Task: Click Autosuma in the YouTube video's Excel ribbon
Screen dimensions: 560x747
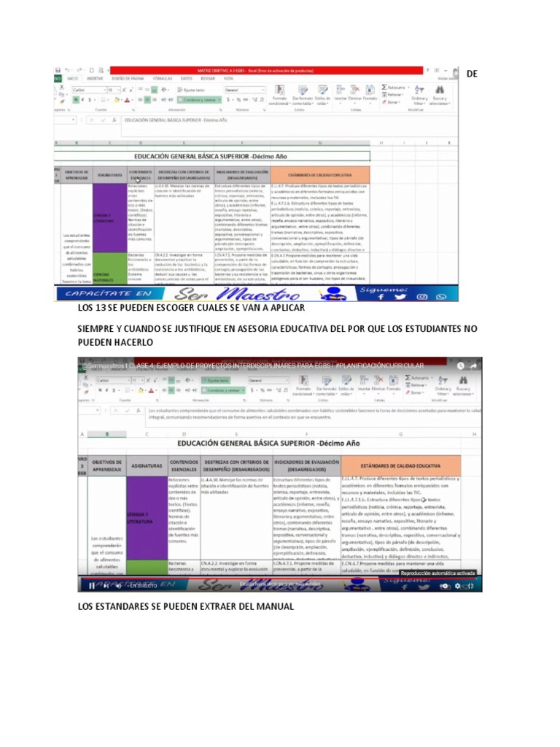Action: tap(418, 378)
